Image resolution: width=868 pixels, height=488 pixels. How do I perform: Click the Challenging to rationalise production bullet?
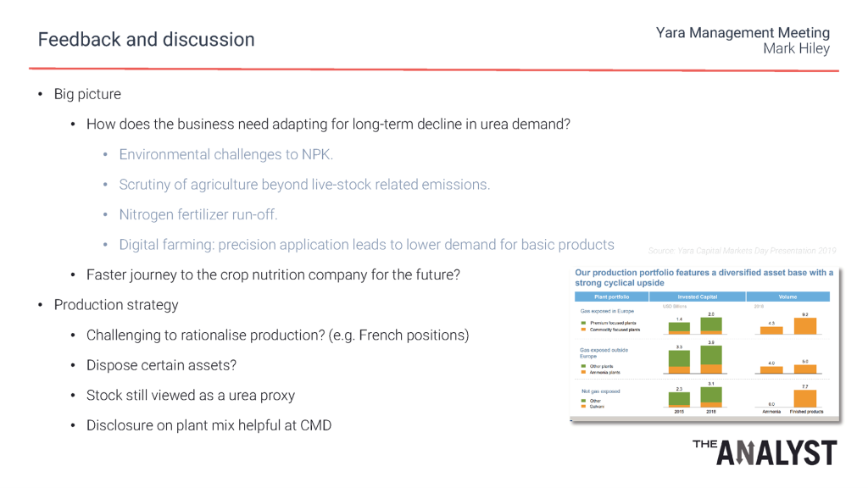277,335
